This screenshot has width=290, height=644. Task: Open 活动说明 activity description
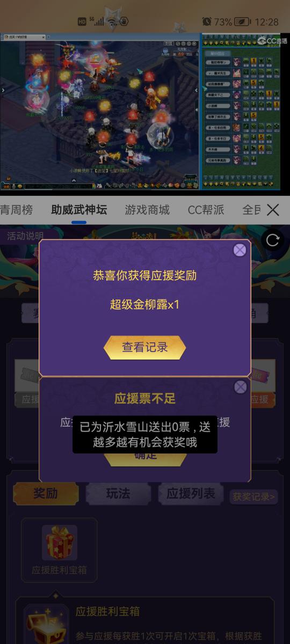(25, 236)
